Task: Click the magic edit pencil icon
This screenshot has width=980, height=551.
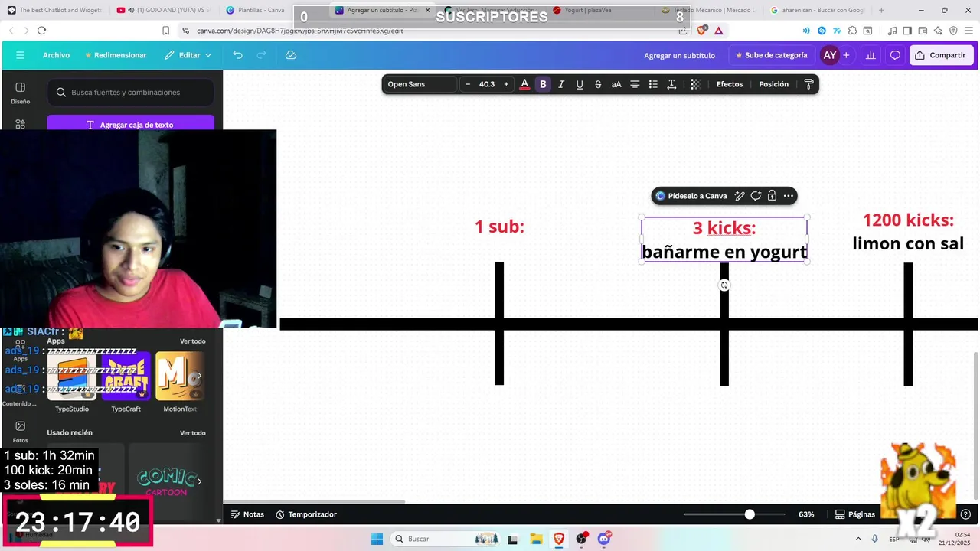Action: (740, 196)
